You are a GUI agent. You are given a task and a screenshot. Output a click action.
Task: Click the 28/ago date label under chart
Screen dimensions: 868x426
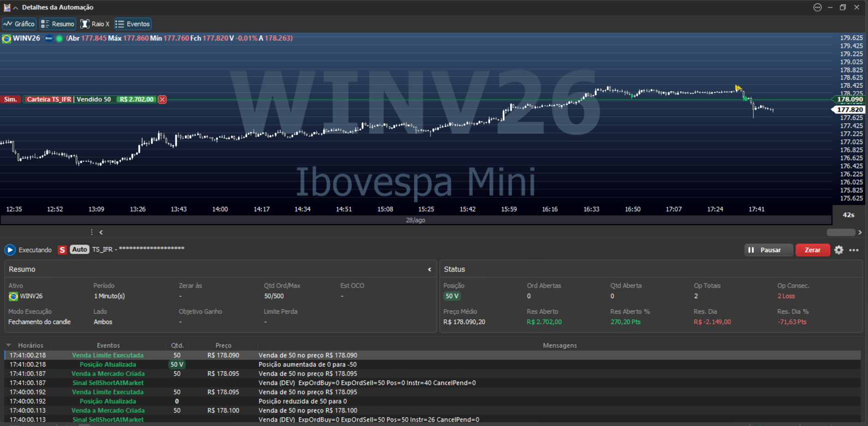[x=415, y=220]
